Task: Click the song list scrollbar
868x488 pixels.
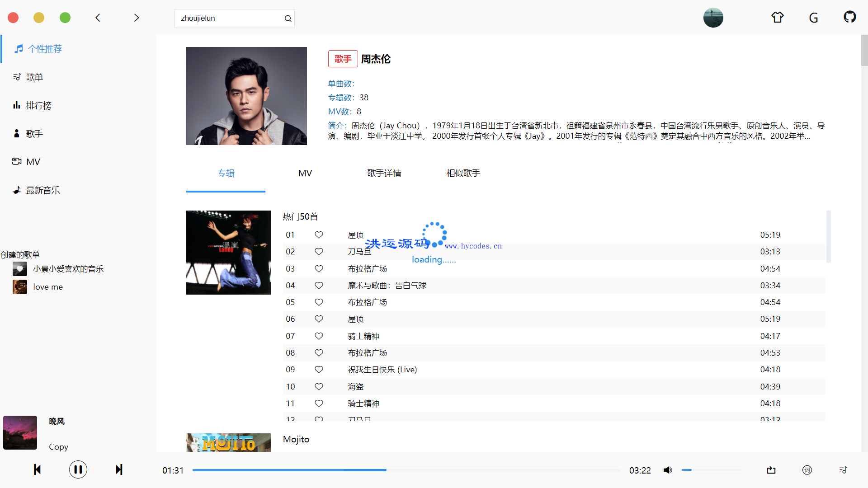Action: tap(829, 236)
